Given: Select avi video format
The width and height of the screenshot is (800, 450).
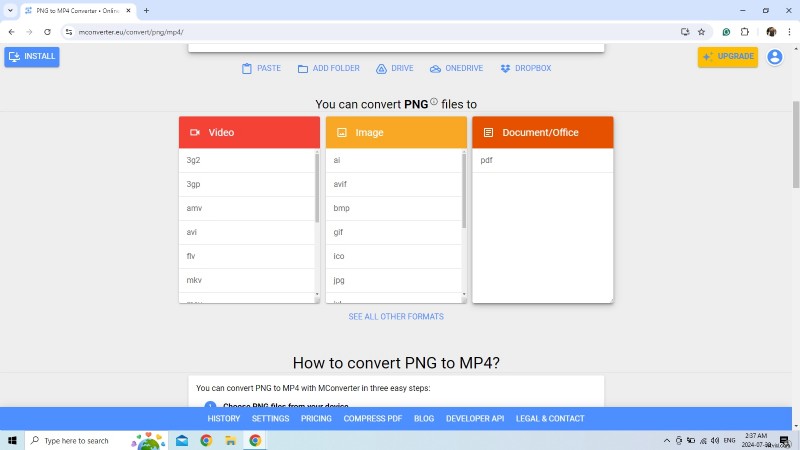Looking at the screenshot, I should [x=247, y=232].
